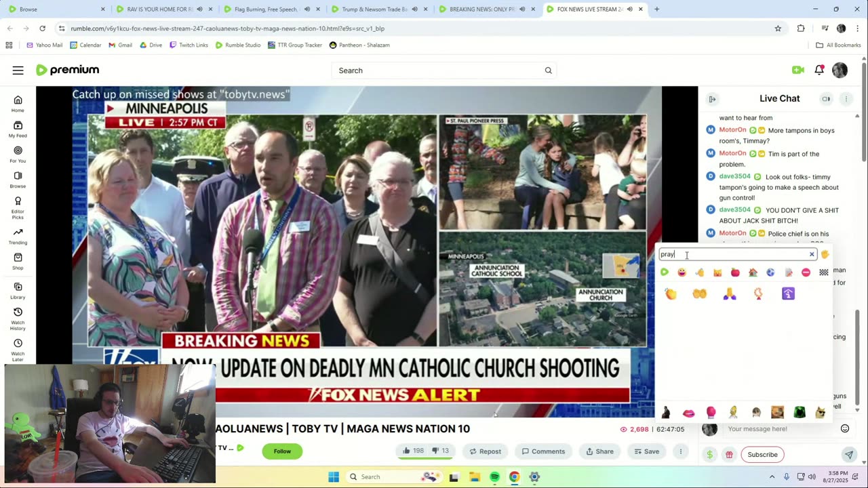
Task: Like the video (198 thumbs up)
Action: (x=413, y=451)
